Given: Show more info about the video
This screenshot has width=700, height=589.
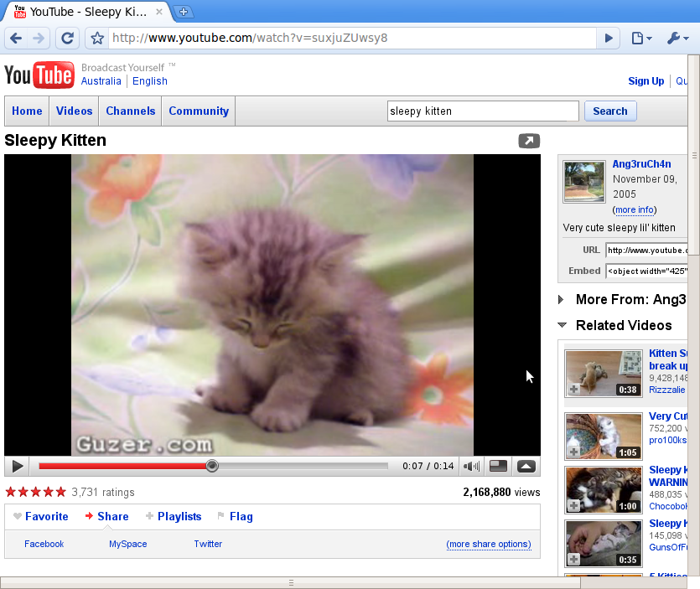Looking at the screenshot, I should coord(635,209).
